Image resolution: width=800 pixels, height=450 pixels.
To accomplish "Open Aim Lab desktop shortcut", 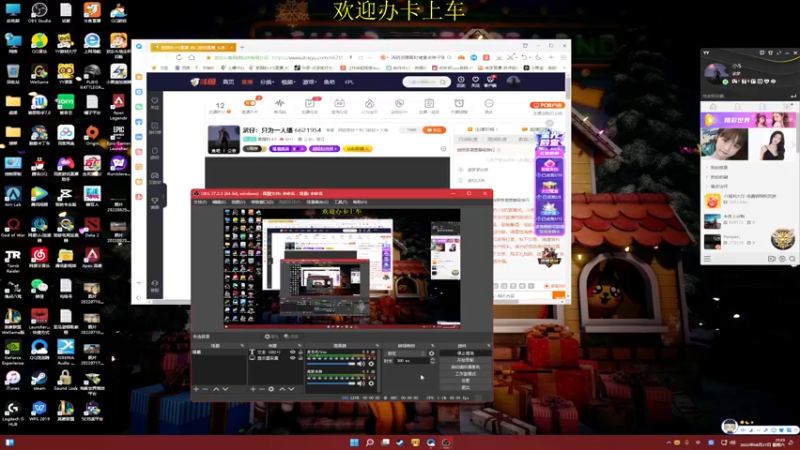I will pyautogui.click(x=13, y=196).
